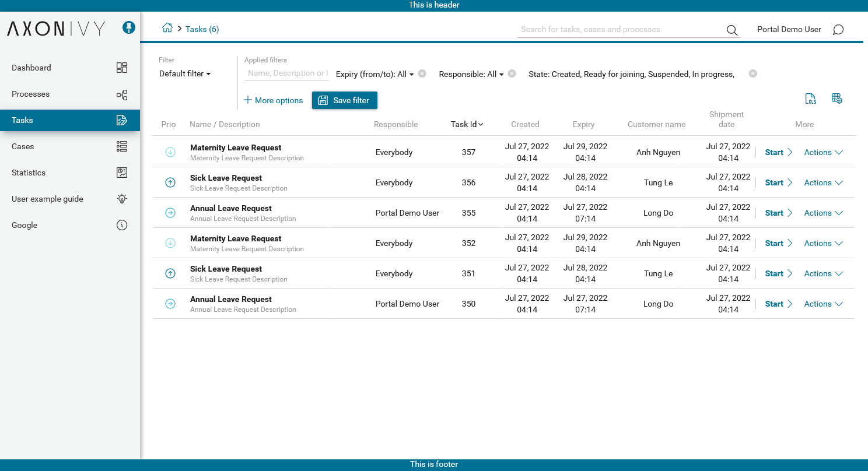The width and height of the screenshot is (868, 471).
Task: Click Portal Demo User profile name
Action: (789, 29)
